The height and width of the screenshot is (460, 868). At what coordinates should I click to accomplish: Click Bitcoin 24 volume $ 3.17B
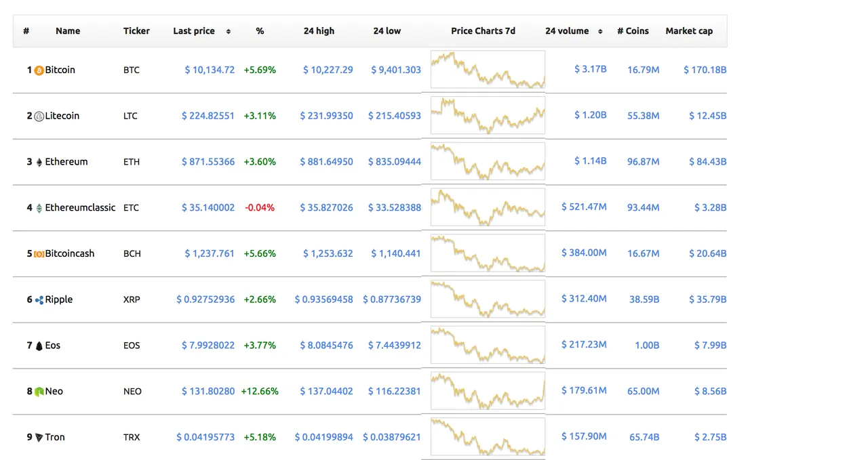pyautogui.click(x=591, y=69)
